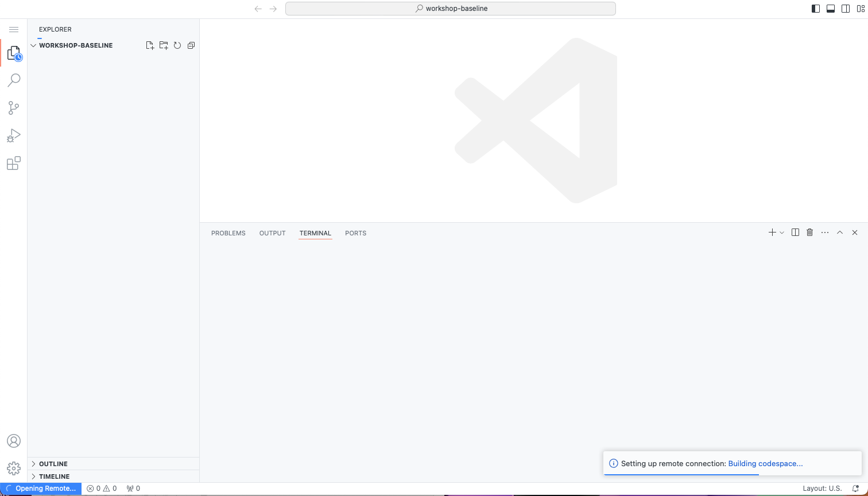This screenshot has height=496, width=868.
Task: Open notifications bell in status bar
Action: click(x=855, y=489)
